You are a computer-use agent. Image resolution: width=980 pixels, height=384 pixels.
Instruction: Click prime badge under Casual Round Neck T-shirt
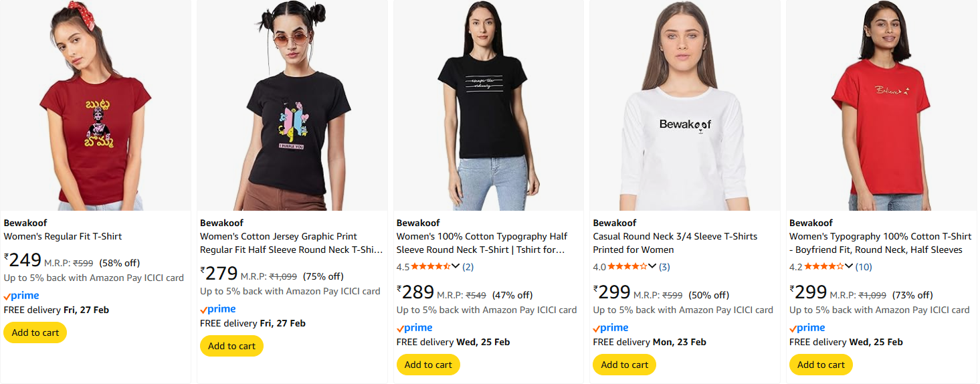(611, 328)
